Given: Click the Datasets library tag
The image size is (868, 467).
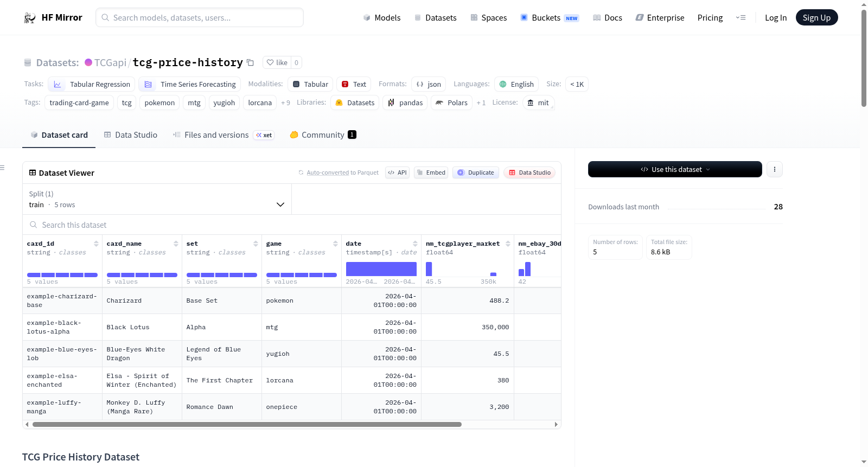Looking at the screenshot, I should pos(355,103).
